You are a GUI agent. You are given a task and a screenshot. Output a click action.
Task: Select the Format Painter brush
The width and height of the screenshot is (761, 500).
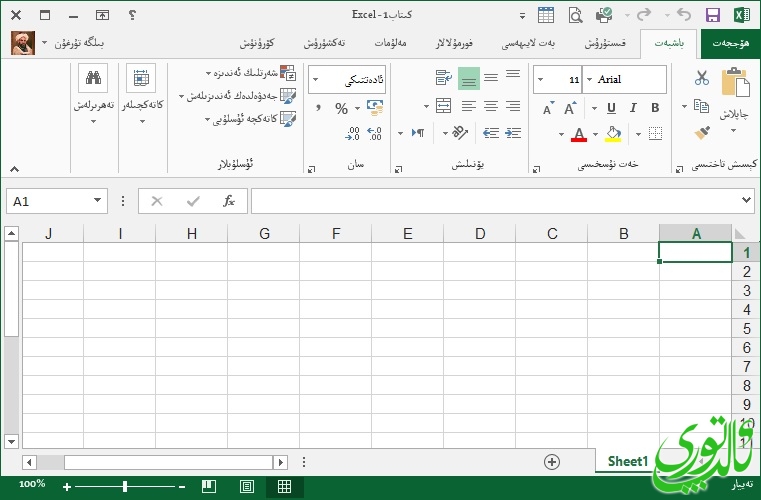click(702, 133)
